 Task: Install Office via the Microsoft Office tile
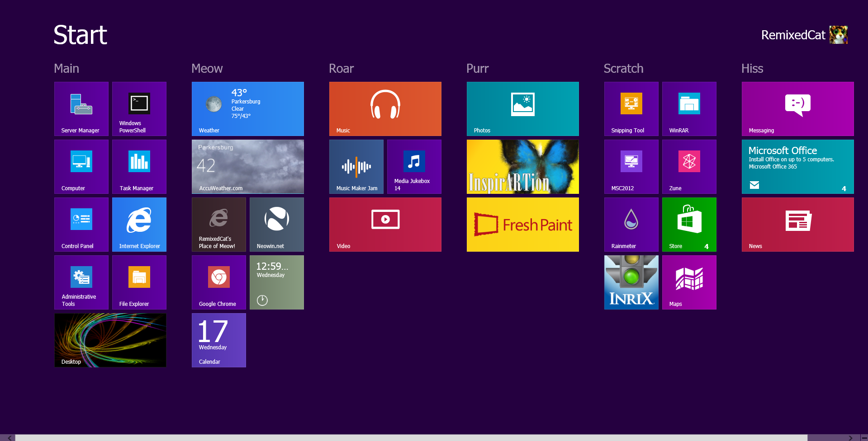pyautogui.click(x=797, y=166)
